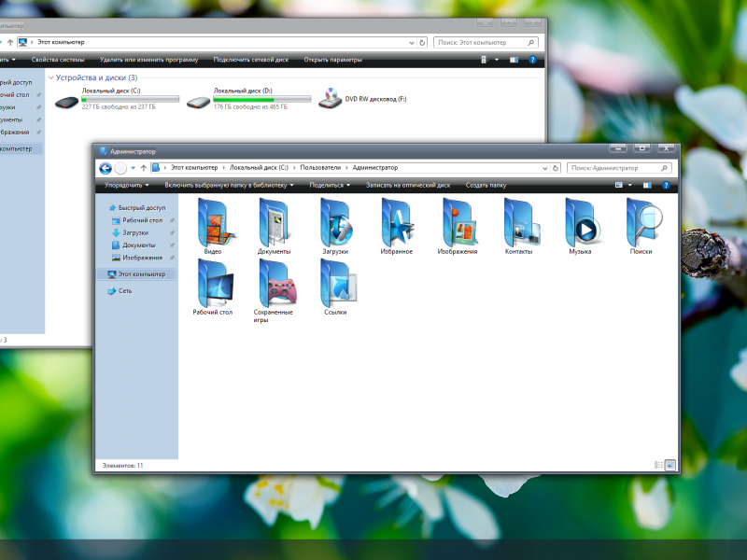Click the Поиск: Администратор search field

click(619, 168)
